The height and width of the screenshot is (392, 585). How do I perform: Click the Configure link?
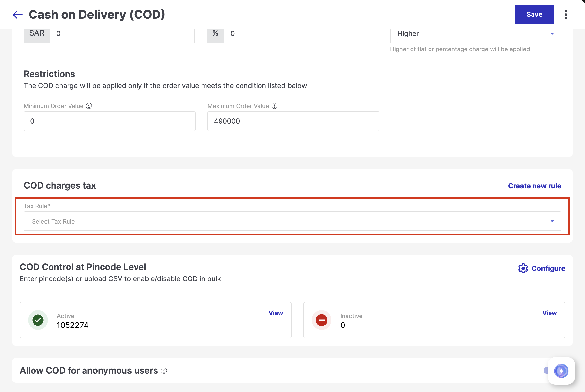(x=548, y=268)
